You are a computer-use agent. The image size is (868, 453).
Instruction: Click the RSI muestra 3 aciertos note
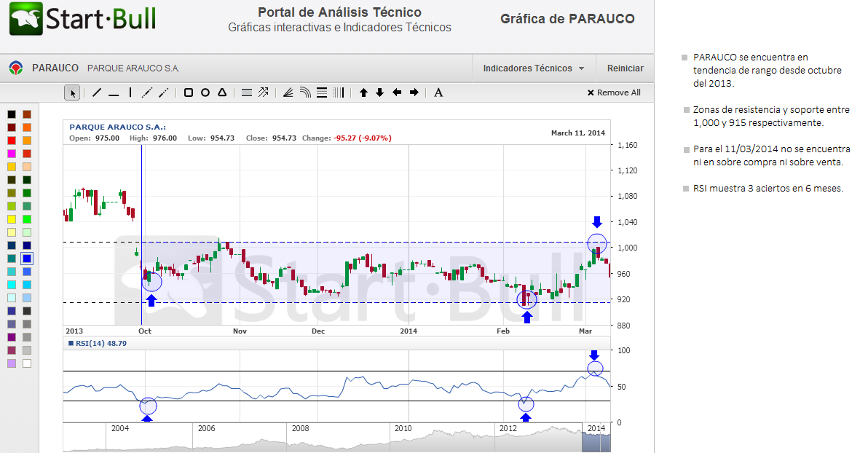click(768, 189)
